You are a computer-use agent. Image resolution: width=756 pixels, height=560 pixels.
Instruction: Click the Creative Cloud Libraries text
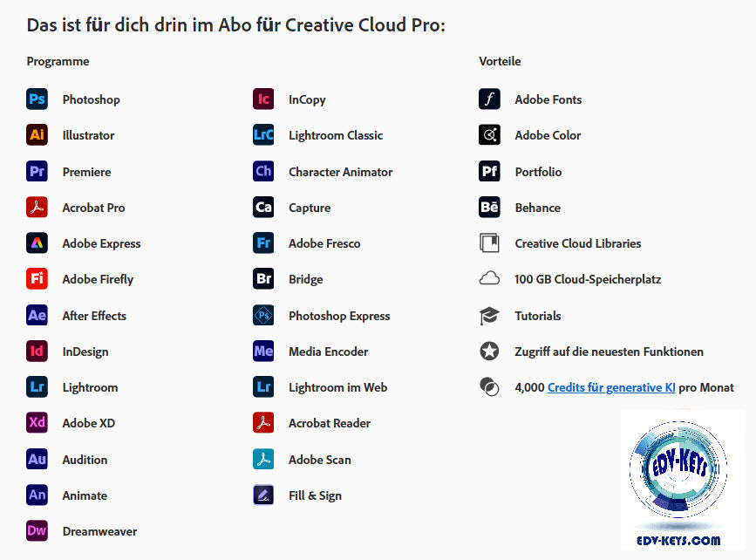click(x=577, y=243)
